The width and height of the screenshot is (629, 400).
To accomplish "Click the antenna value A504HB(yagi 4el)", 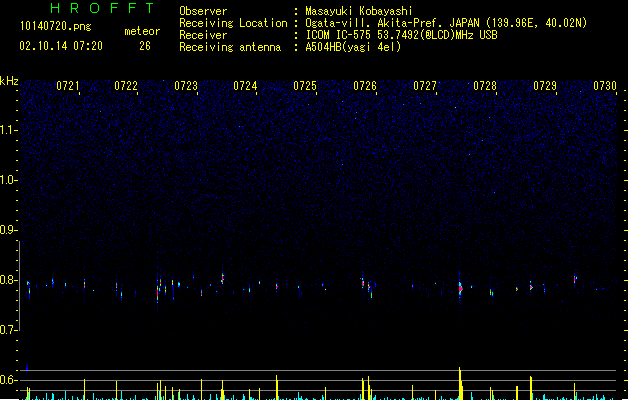I will pyautogui.click(x=353, y=47).
